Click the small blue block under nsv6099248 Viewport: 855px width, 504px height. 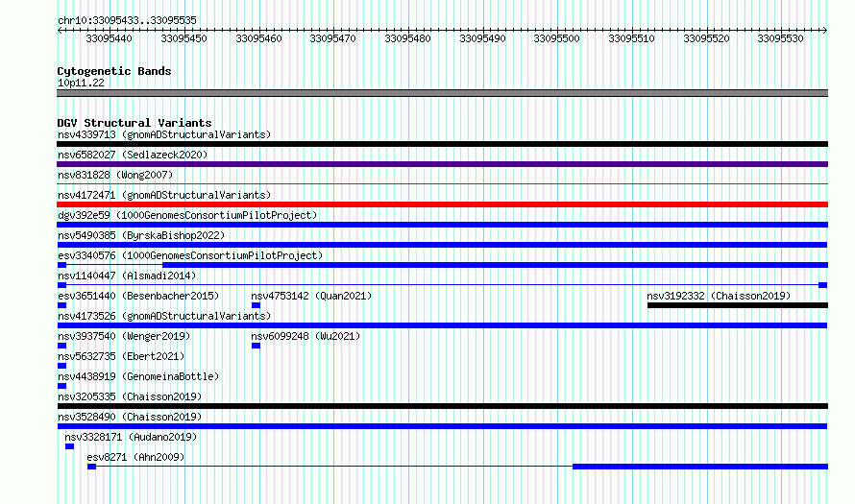[x=256, y=346]
